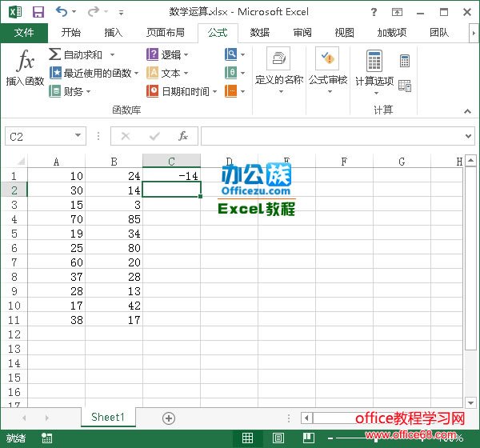The height and width of the screenshot is (448, 480).
Task: Open the Calculation Options icon
Action: pos(374,60)
